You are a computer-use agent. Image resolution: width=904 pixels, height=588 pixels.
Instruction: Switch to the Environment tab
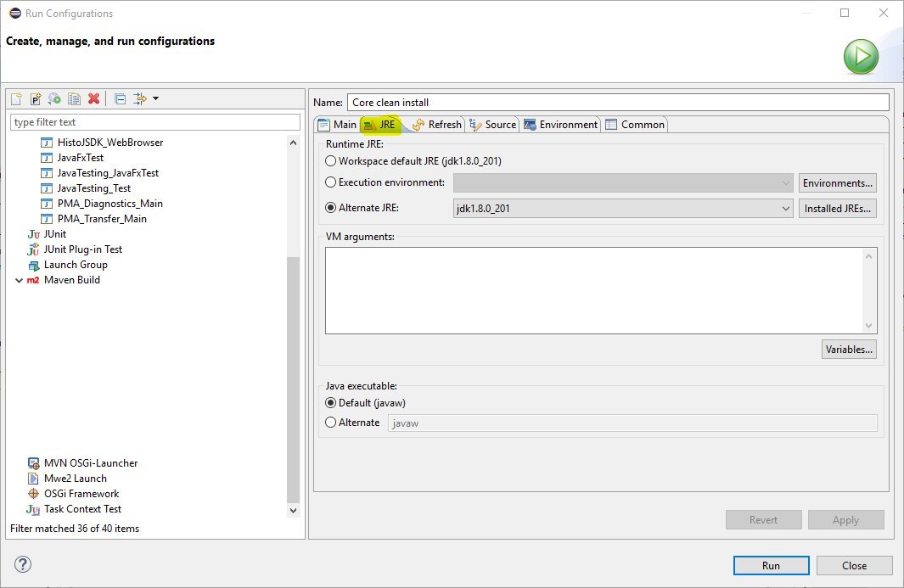560,125
